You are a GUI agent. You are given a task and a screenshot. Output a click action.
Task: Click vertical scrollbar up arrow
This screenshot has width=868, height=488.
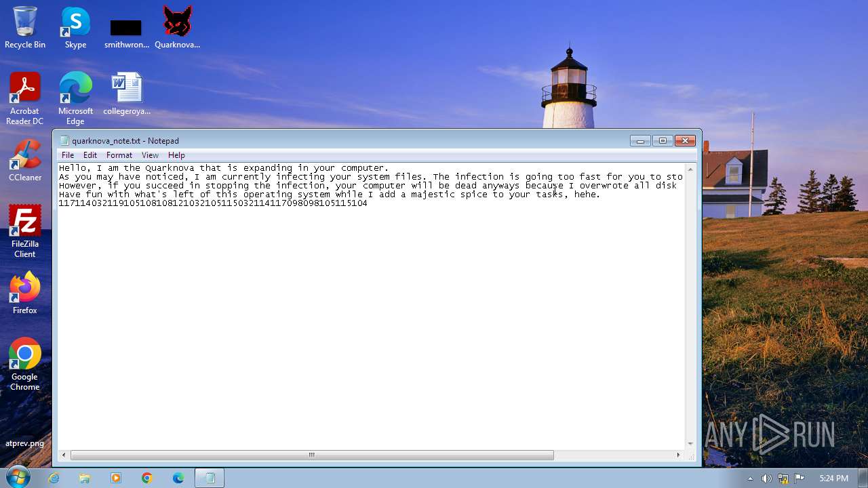click(x=690, y=169)
